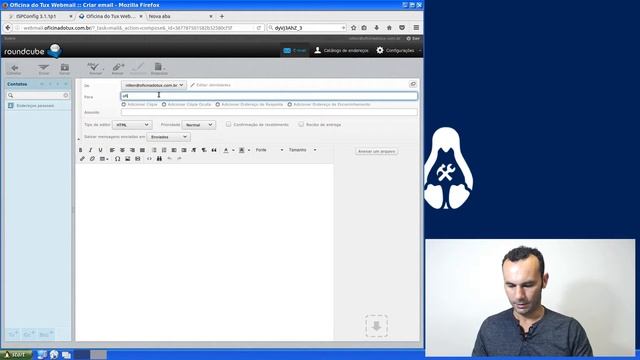Justify text in the editor
The image size is (640, 360).
142,150
